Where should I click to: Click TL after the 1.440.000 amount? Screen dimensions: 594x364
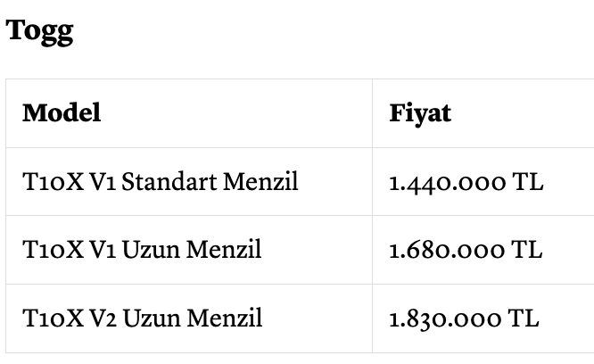point(528,182)
